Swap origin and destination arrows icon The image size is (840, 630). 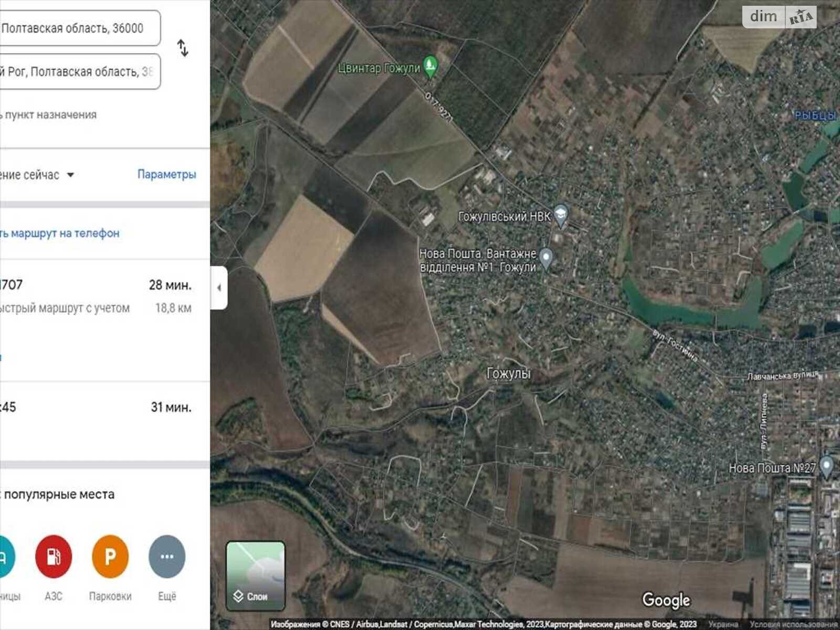[x=183, y=48]
